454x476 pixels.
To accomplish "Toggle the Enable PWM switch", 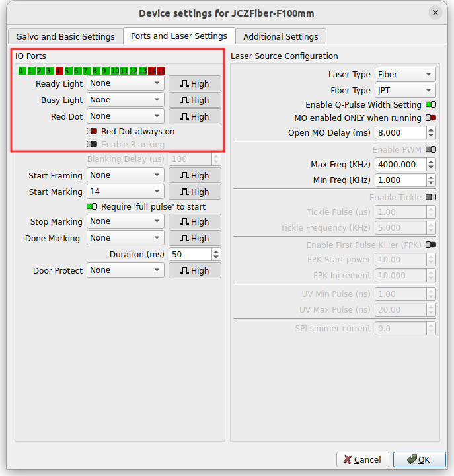I will point(431,149).
